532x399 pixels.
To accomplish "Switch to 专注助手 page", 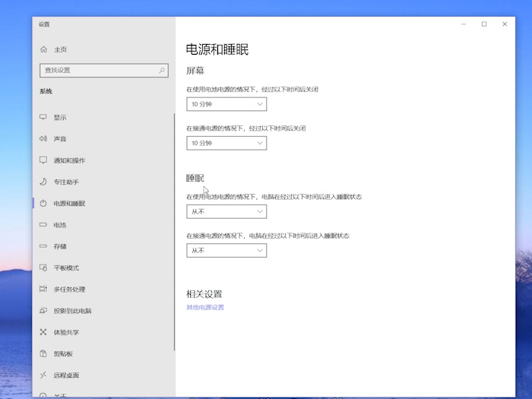I will tap(66, 182).
